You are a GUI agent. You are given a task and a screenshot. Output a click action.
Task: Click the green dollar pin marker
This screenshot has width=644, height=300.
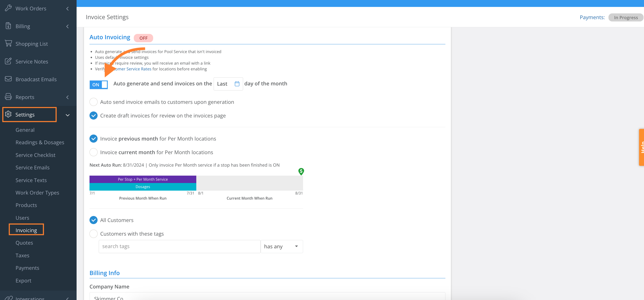(301, 171)
